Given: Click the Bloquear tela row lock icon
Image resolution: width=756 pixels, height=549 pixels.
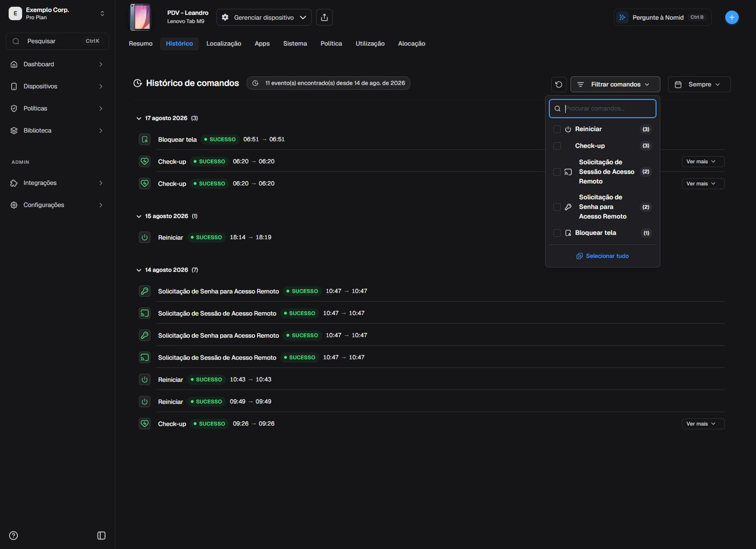Looking at the screenshot, I should pyautogui.click(x=145, y=139).
